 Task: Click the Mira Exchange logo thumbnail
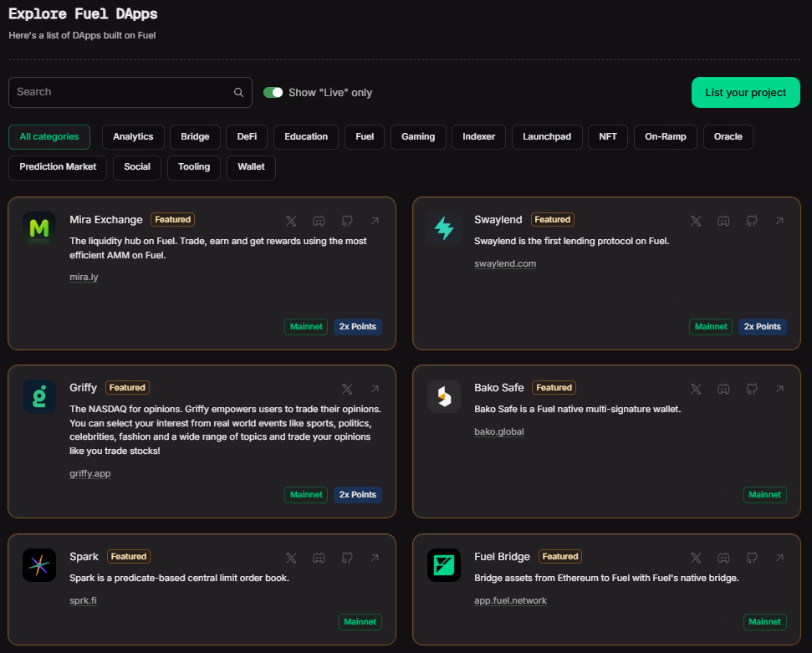(x=39, y=228)
